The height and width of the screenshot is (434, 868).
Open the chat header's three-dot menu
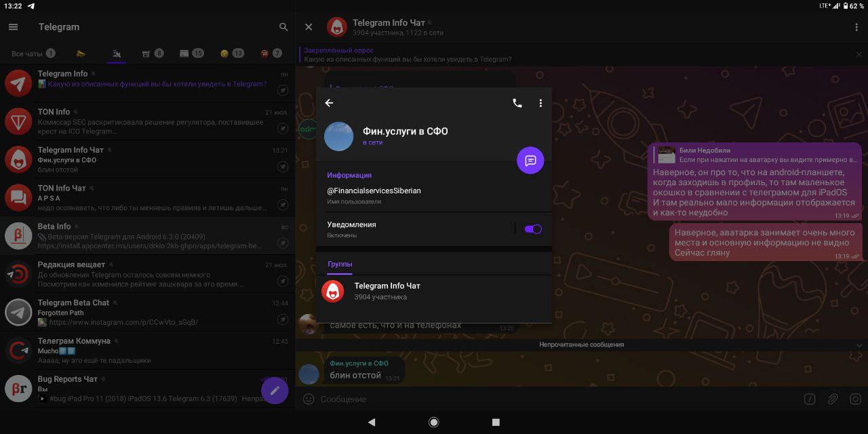[x=856, y=27]
